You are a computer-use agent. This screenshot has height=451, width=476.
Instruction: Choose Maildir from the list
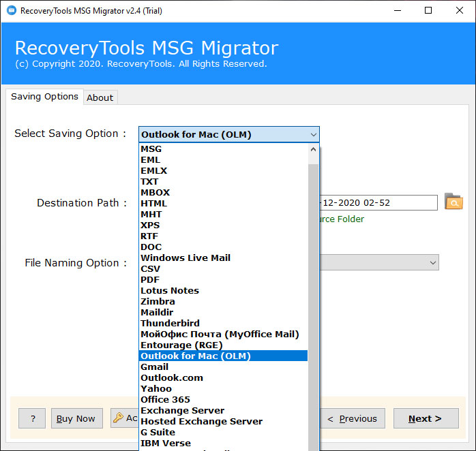[x=223, y=313]
